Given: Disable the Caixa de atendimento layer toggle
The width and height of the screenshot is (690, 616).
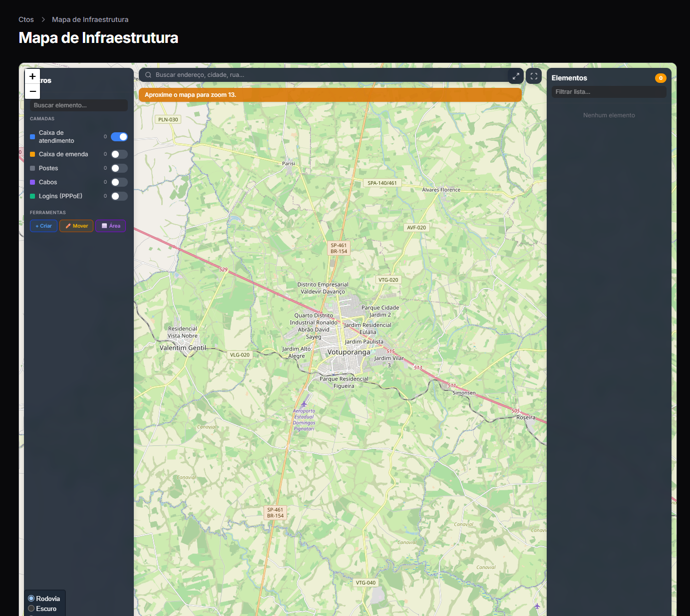Looking at the screenshot, I should point(119,137).
